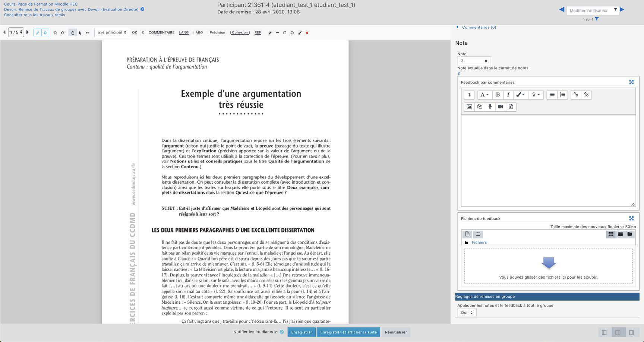Screen dimensions: 644x342
Task: Select the hand drag tool
Action: click(x=72, y=33)
